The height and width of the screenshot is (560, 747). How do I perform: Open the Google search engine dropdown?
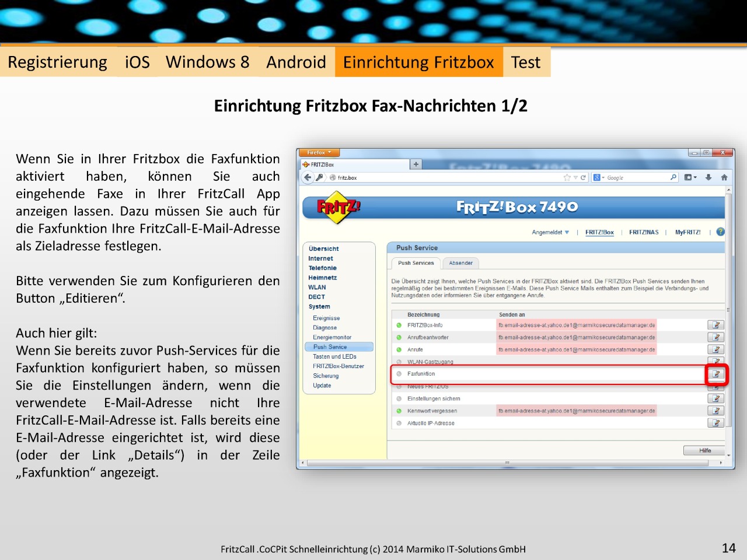click(598, 177)
